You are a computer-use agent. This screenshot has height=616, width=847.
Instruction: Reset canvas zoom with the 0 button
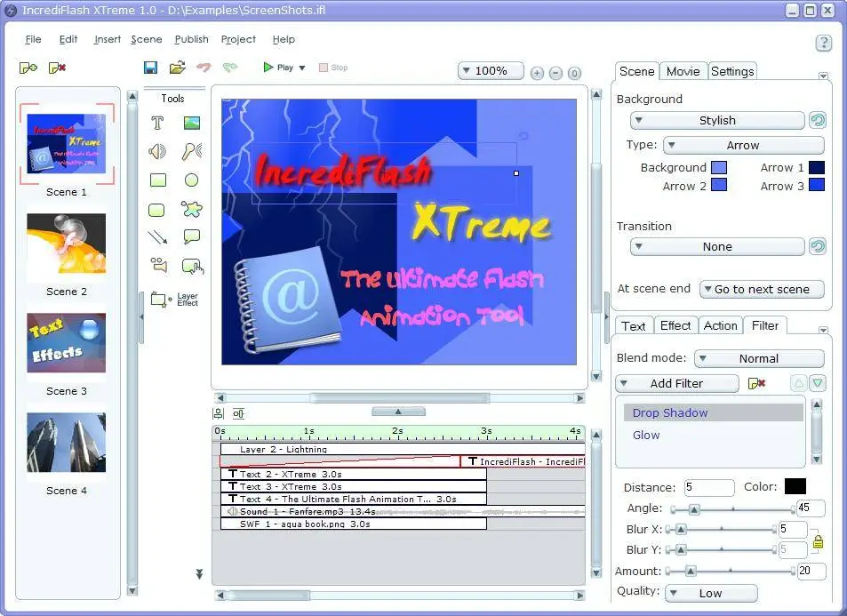coord(574,73)
